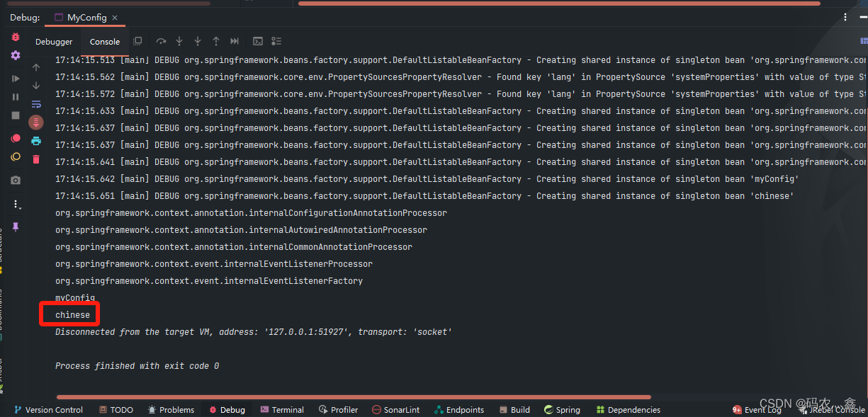Select the Debug tool window button
Image resolution: width=868 pixels, height=417 pixels.
(226, 410)
